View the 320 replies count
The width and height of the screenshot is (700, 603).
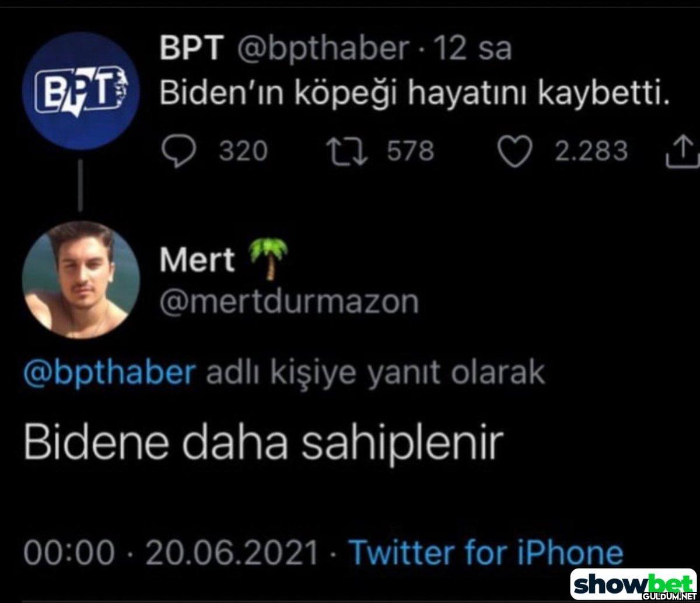243,151
